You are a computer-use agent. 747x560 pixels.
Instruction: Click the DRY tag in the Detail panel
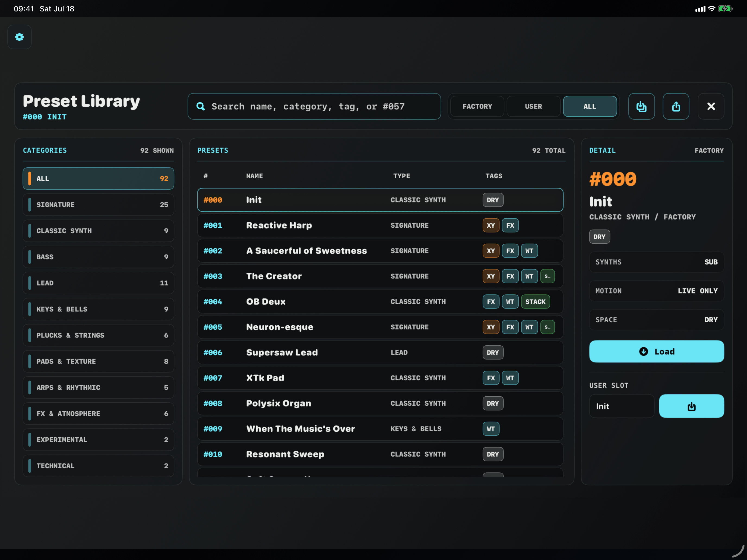pyautogui.click(x=599, y=237)
